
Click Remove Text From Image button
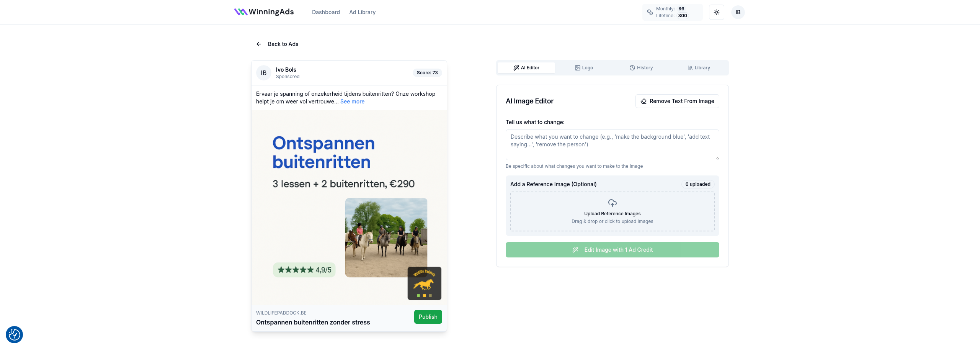click(x=677, y=101)
